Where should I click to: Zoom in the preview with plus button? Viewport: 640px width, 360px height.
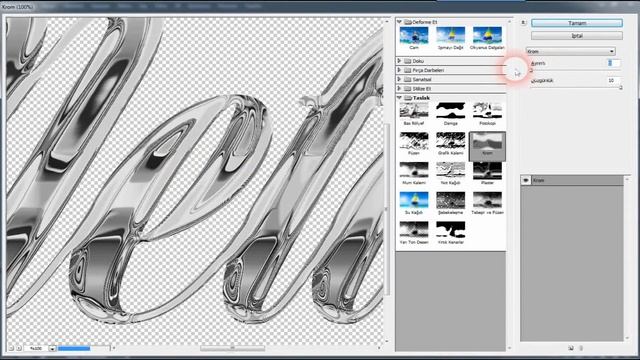click(x=19, y=348)
